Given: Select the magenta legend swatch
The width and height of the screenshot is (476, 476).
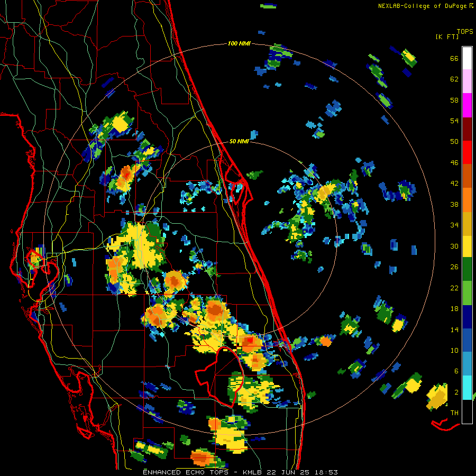Looking at the screenshot, I should tap(467, 105).
